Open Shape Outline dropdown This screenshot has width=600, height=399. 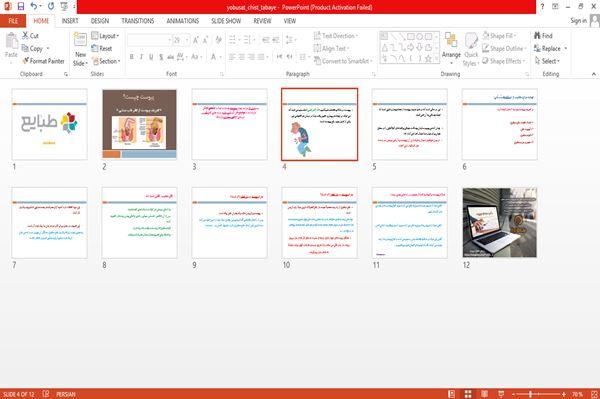pos(504,48)
